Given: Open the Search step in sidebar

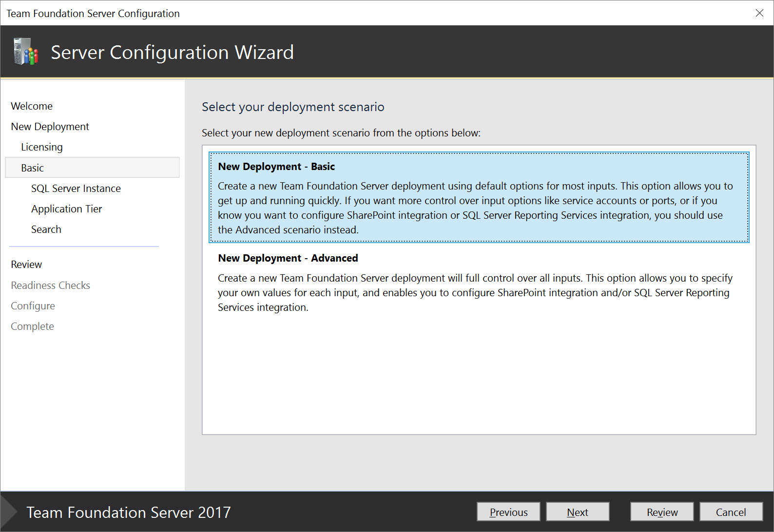Looking at the screenshot, I should tap(46, 229).
